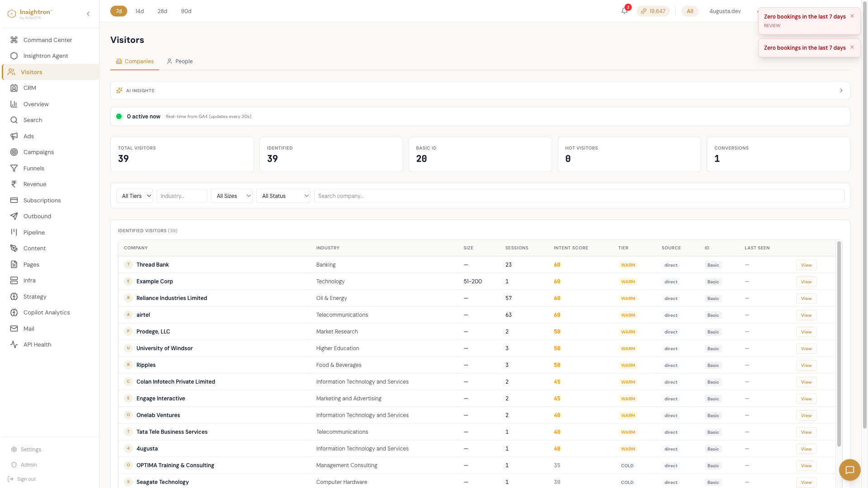Collapse the sidebar with the chevron
This screenshot has height=488, width=868.
88,14
